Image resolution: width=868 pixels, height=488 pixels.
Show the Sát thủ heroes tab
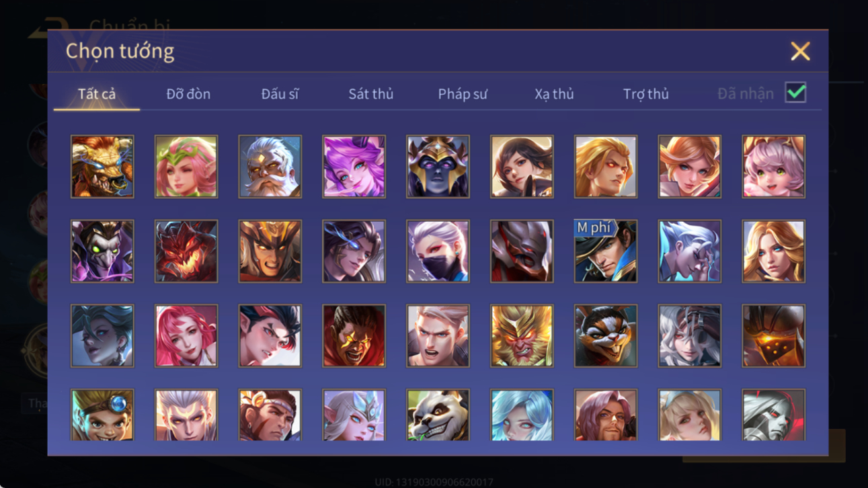click(370, 94)
